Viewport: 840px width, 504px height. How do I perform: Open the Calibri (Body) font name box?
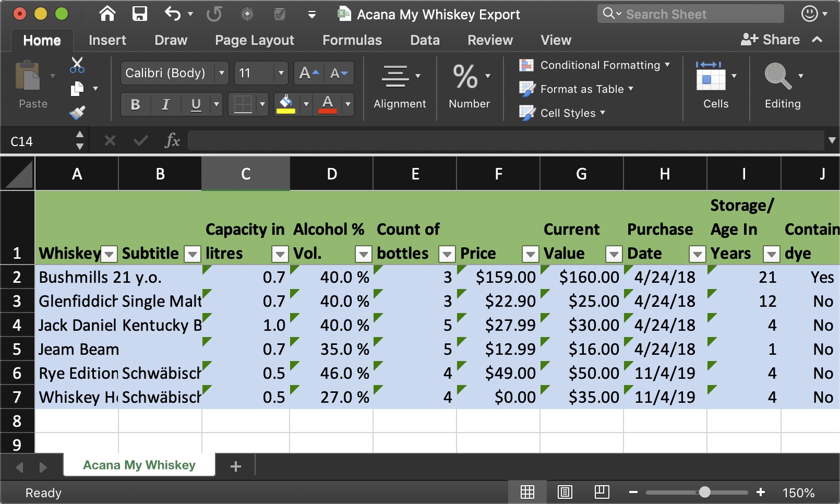point(175,73)
